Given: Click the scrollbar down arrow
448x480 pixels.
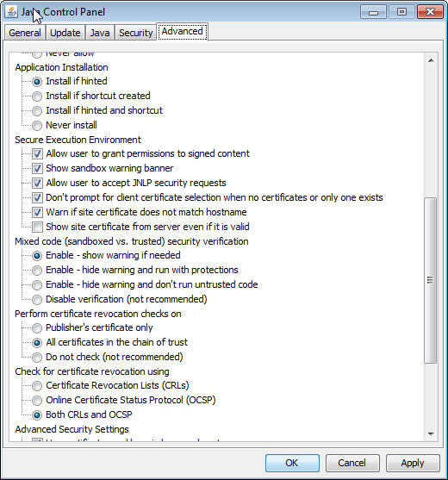Looking at the screenshot, I should [431, 433].
